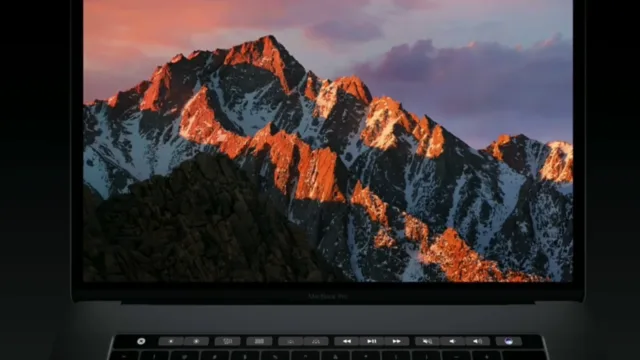Viewport: 640px width, 360px height.
Task: Click the MacBook Pro label below the display
Action: click(x=328, y=296)
